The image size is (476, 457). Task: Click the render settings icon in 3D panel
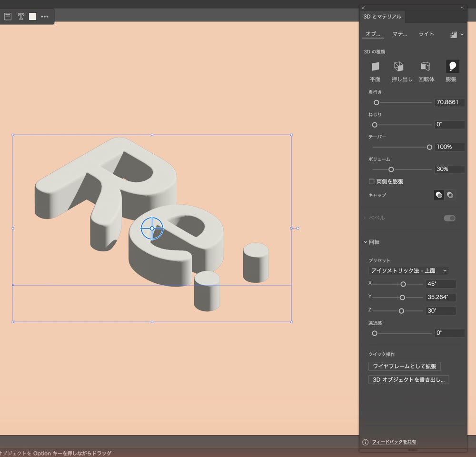[x=453, y=35]
